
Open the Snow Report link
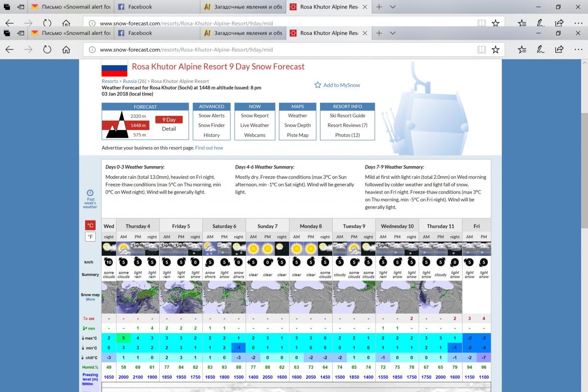coord(255,116)
